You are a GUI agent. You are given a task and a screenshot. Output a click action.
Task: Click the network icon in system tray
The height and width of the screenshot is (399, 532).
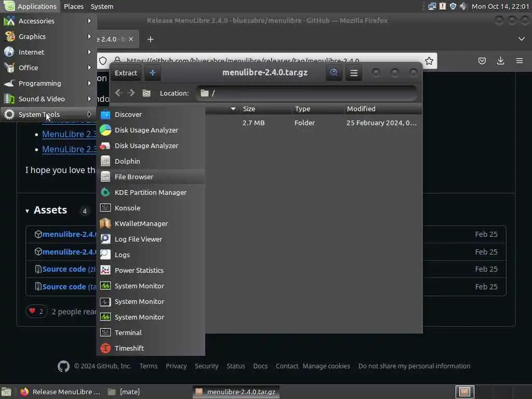point(432,6)
